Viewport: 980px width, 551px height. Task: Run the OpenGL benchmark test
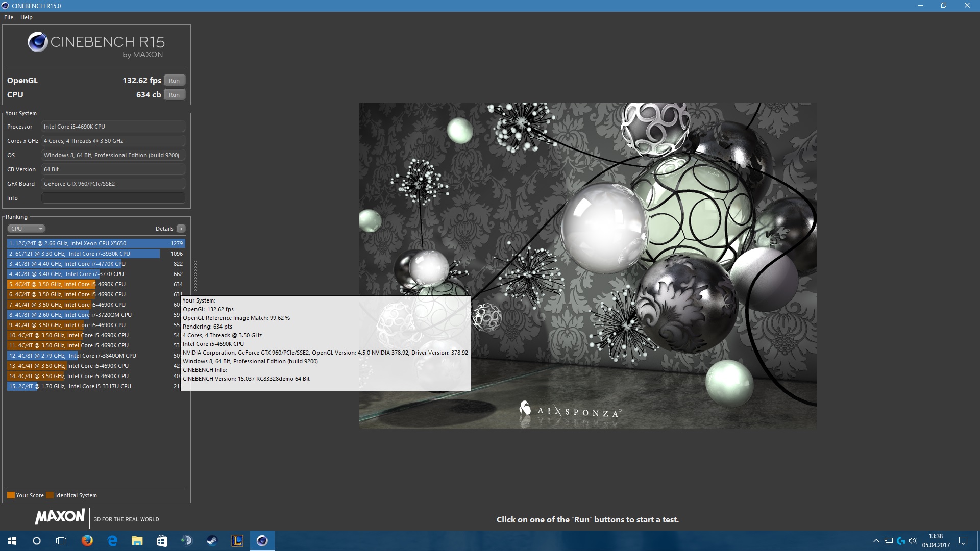point(174,81)
